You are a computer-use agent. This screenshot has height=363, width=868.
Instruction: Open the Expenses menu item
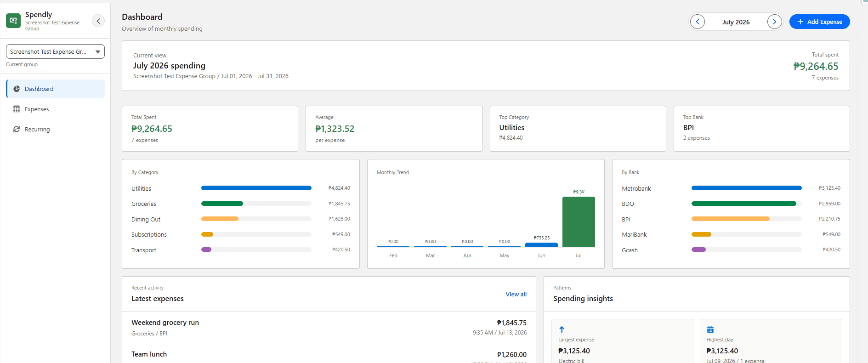tap(56, 109)
